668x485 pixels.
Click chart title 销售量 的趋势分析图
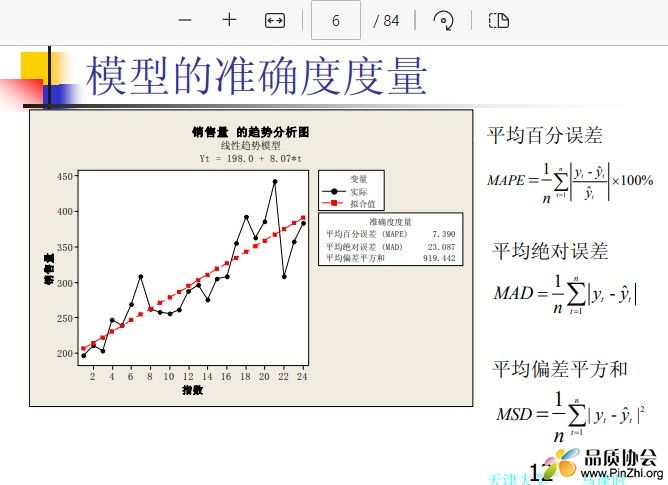coord(250,132)
